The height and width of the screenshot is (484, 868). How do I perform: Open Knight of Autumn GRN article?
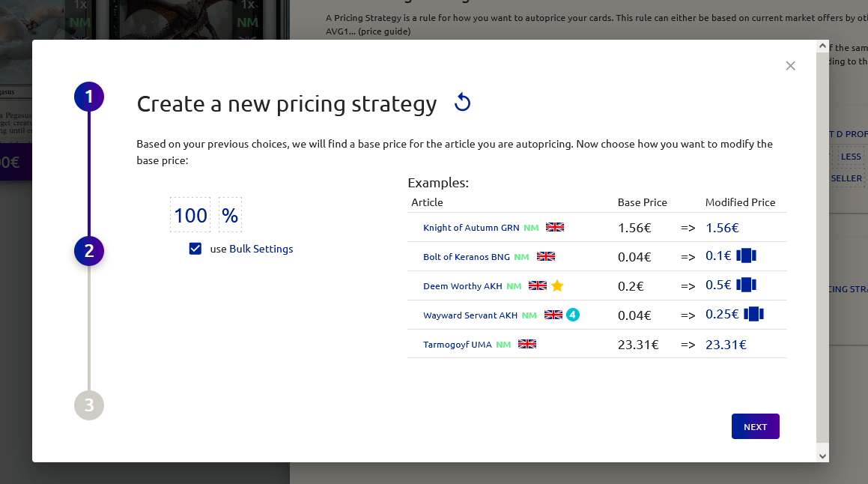click(x=471, y=228)
